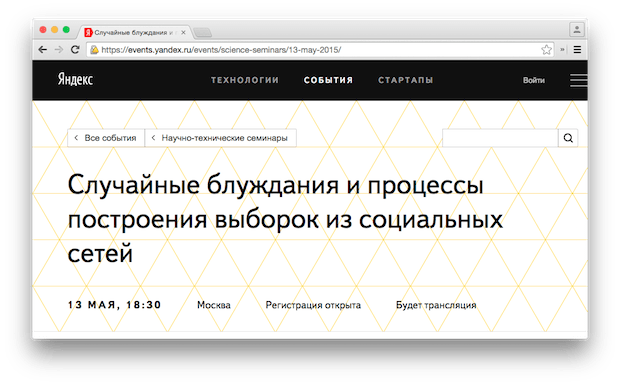Screen dimensions: 620x385
Task: Click the Войти login link
Action: (534, 80)
